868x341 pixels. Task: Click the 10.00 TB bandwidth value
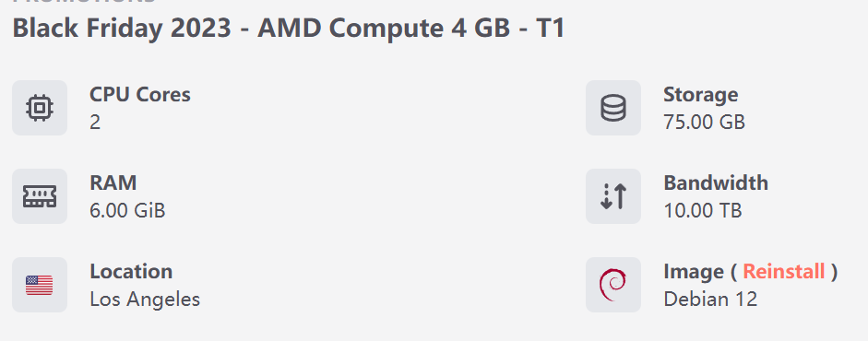tap(703, 210)
